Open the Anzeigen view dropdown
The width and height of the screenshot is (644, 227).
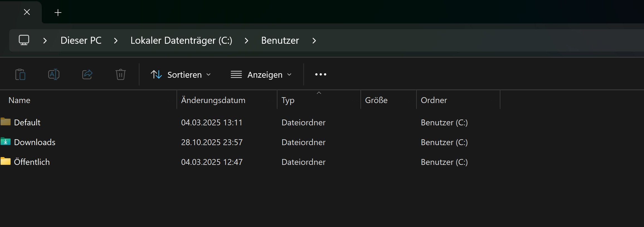click(261, 75)
